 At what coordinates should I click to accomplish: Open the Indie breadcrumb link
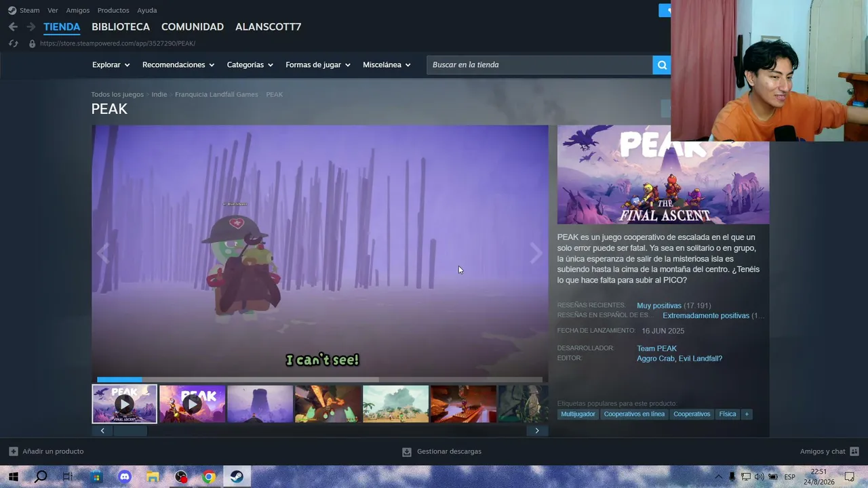[x=159, y=95]
